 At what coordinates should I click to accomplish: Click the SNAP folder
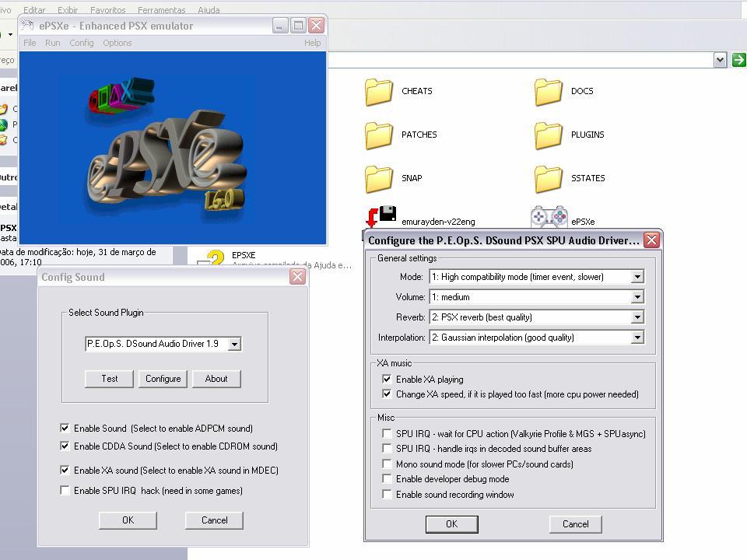pos(394,179)
